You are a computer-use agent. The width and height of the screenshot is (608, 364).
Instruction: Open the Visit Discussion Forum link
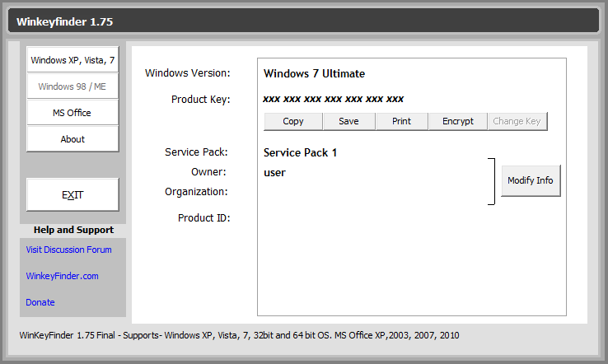click(68, 250)
